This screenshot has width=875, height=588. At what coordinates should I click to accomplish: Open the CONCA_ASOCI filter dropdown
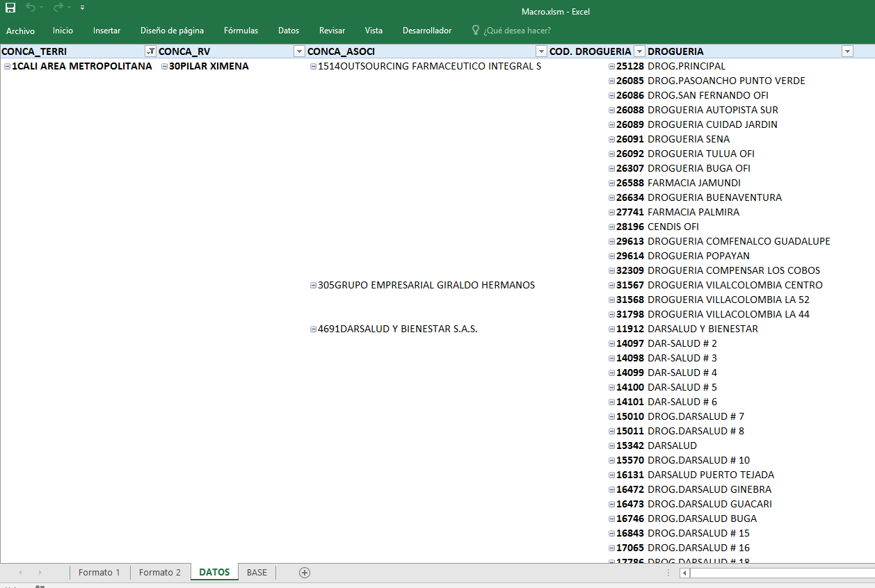tap(541, 51)
